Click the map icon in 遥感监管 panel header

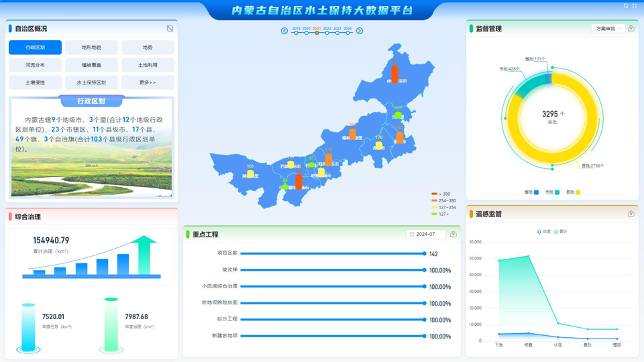[x=631, y=214]
